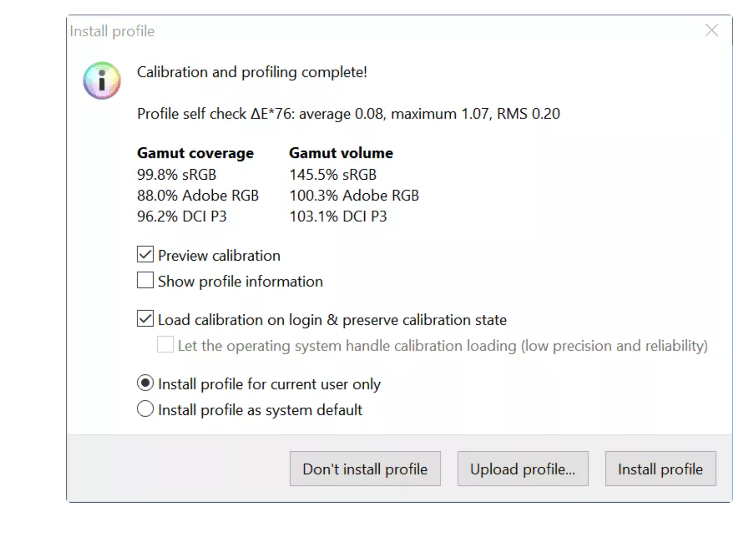Click the Calibration and profiling complete message

[252, 72]
